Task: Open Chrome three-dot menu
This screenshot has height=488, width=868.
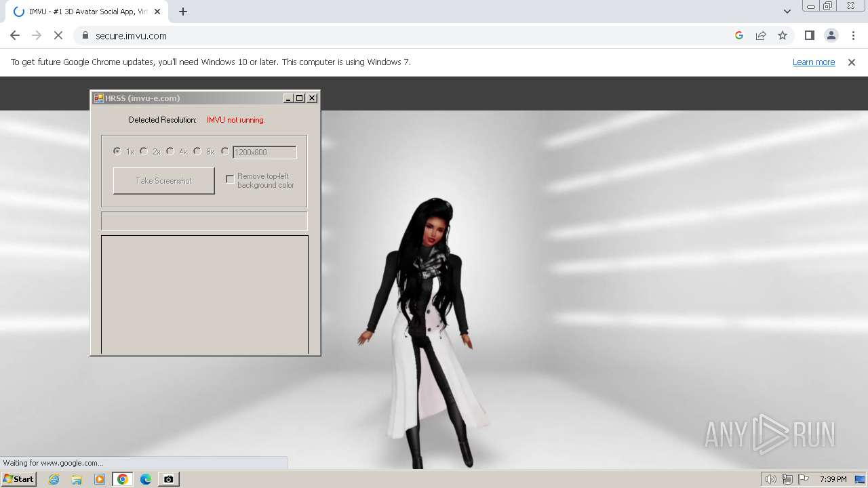Action: click(853, 35)
